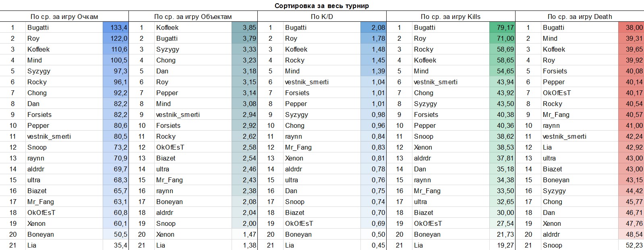Select Rocky in the Kills ranking
644x250 pixels.
424,49
